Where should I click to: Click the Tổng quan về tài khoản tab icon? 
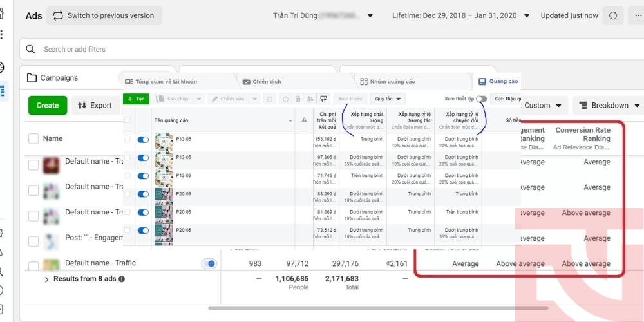click(x=129, y=81)
